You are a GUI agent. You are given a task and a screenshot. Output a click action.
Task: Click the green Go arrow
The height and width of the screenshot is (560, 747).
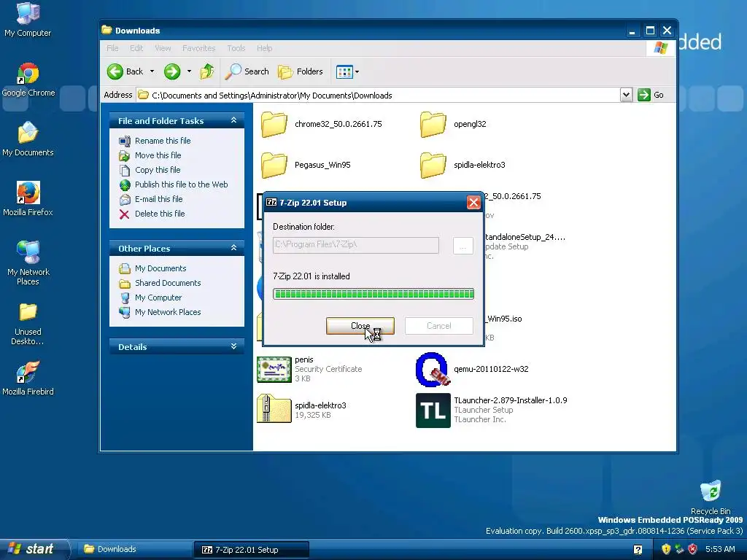pos(643,95)
